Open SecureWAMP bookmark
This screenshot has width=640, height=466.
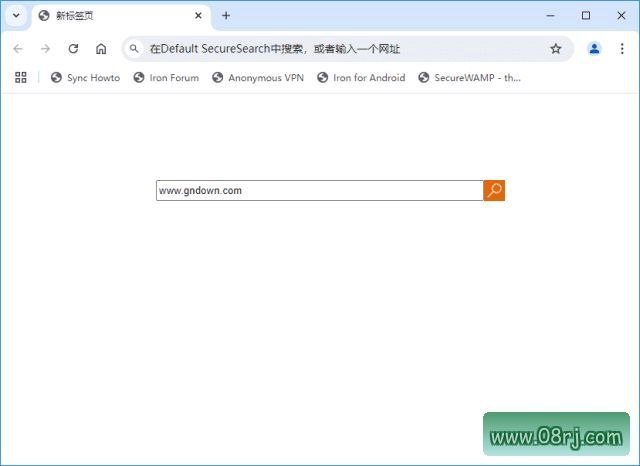[x=469, y=78]
